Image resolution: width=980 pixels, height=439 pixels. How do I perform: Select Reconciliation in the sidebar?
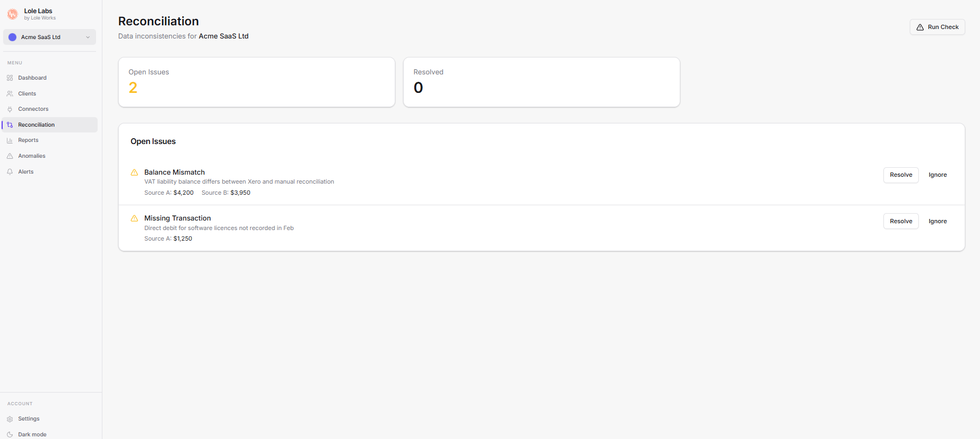tap(50, 125)
